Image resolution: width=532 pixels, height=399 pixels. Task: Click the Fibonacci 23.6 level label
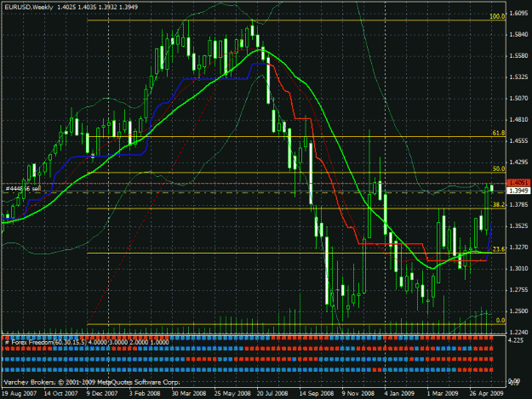click(x=499, y=249)
